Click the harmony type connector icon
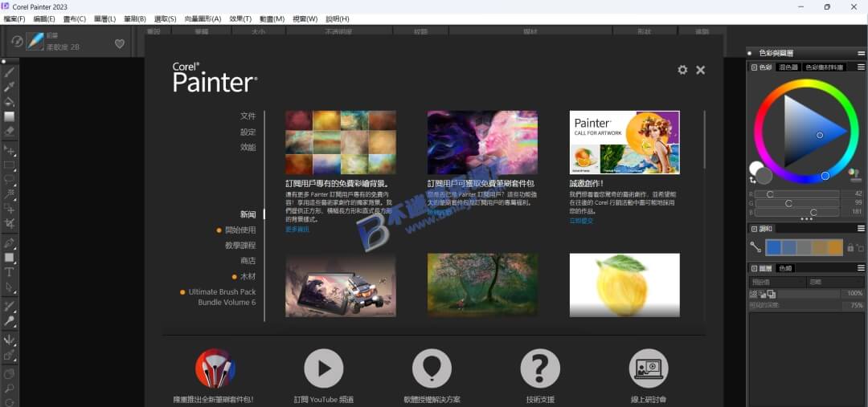868x407 pixels. [x=755, y=247]
